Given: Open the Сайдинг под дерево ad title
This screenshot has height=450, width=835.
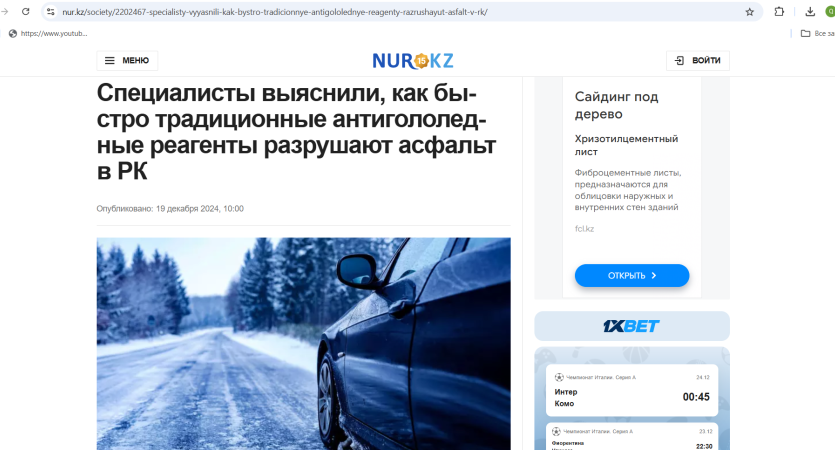Looking at the screenshot, I should point(616,105).
